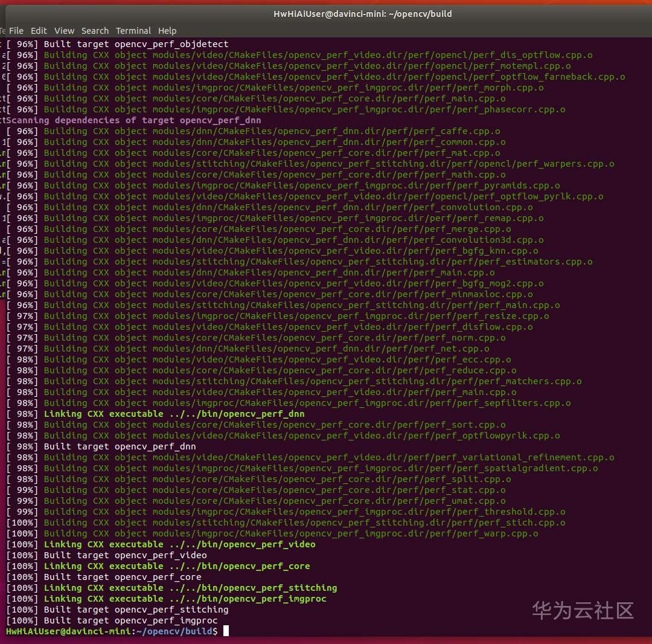Click the perf_morph.cpp.o build line
This screenshot has height=644, width=652.
click(x=275, y=88)
